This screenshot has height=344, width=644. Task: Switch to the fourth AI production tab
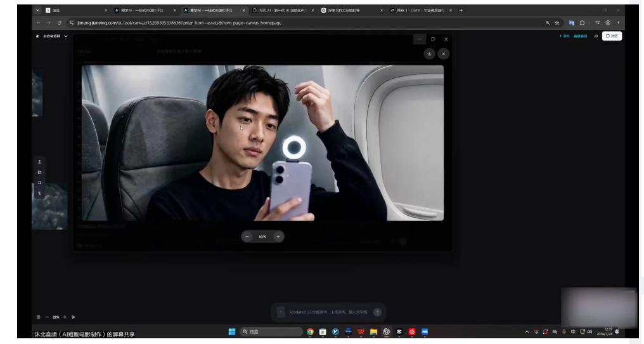(x=283, y=10)
